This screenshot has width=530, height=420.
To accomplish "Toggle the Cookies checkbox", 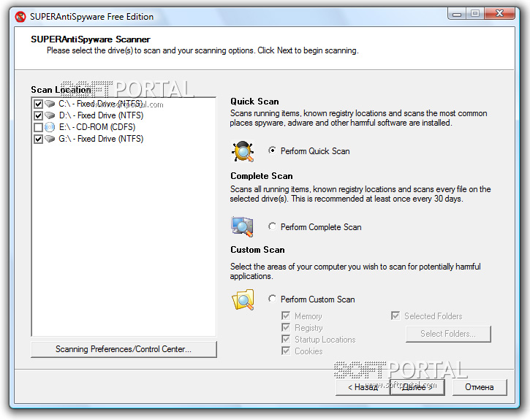I will point(286,351).
